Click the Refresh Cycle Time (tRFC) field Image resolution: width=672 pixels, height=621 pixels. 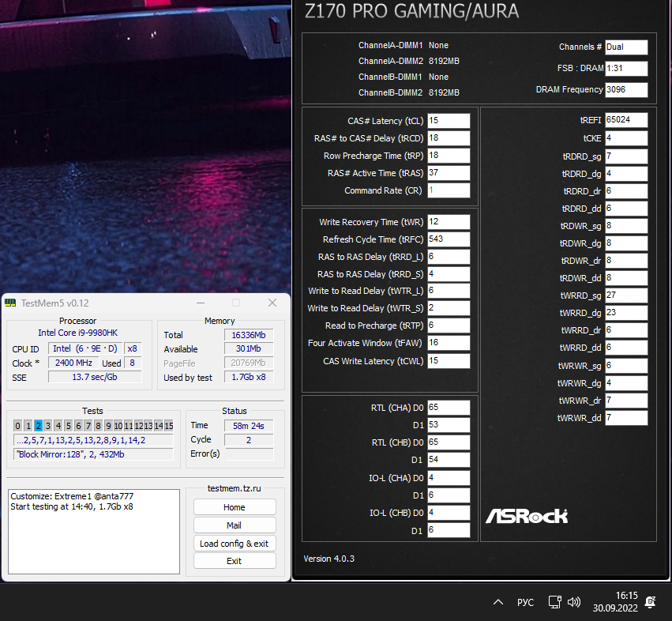[x=449, y=239]
